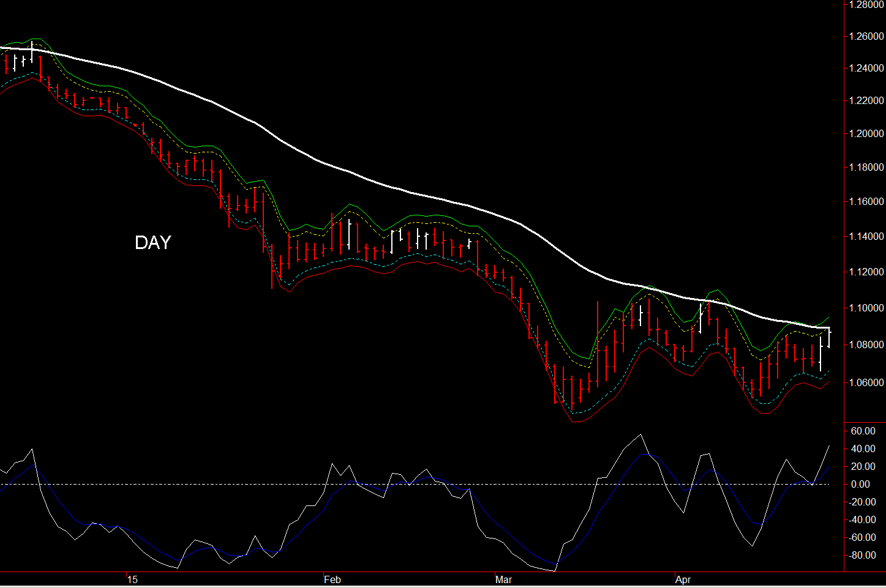Click the -40.00 oscillator axis label
Viewport: 886px width, 588px height.
pos(862,519)
